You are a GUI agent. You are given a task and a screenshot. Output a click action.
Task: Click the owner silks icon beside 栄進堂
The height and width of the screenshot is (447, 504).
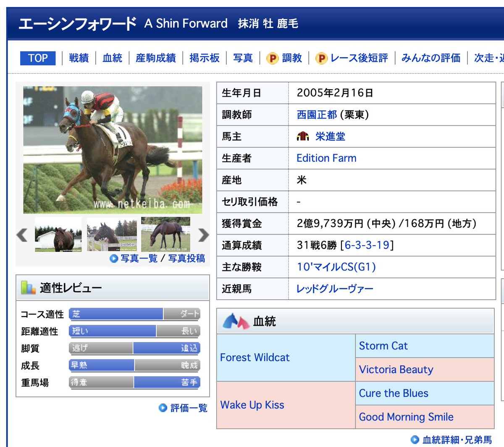coord(303,136)
